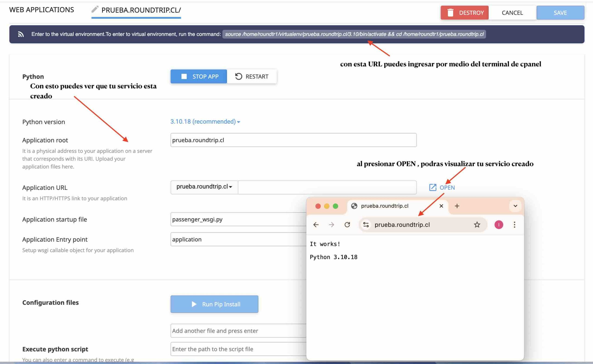Image resolution: width=593 pixels, height=364 pixels.
Task: Click the red close window dot
Action: point(318,206)
